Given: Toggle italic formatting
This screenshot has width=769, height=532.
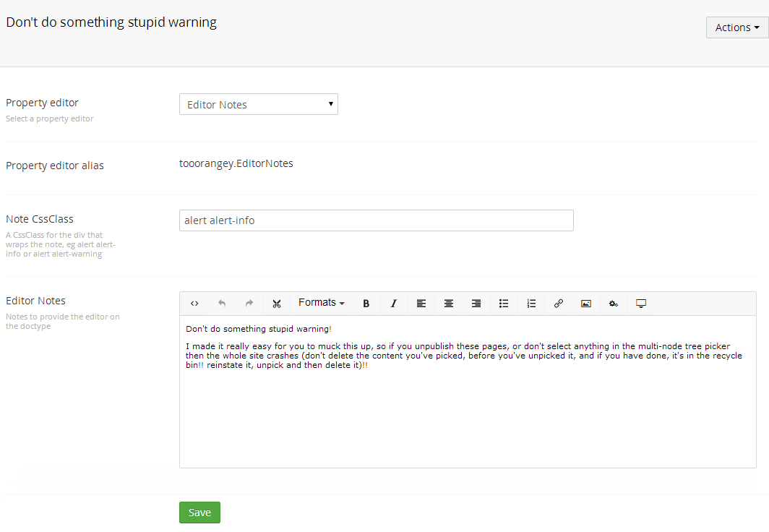Looking at the screenshot, I should (394, 304).
